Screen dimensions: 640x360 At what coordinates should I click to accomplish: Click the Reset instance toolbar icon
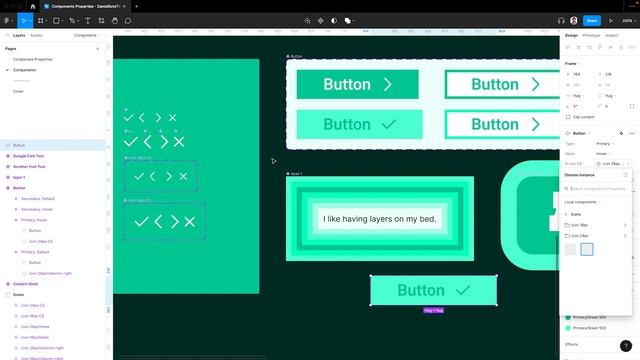pyautogui.click(x=307, y=20)
